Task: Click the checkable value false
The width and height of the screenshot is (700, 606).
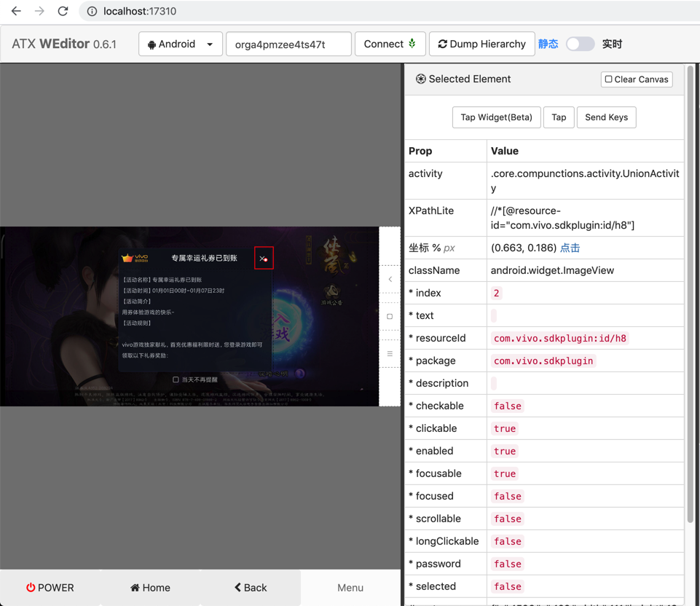Action: (x=507, y=406)
